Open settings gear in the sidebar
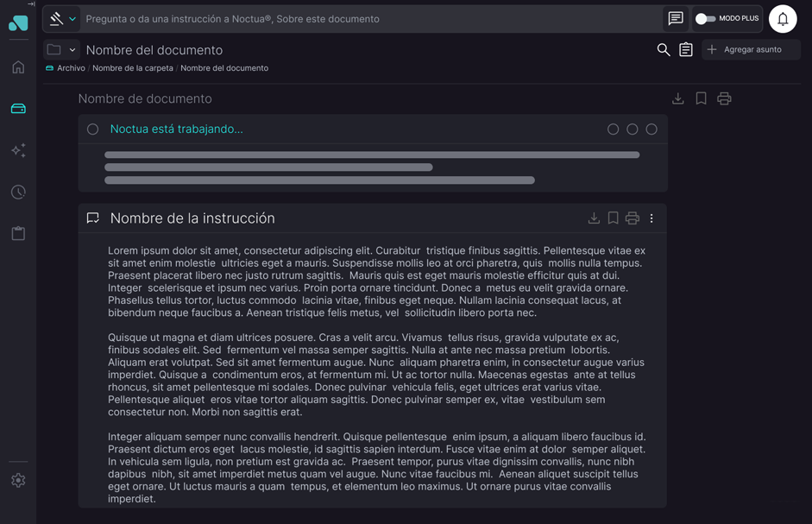The image size is (812, 524). click(18, 481)
